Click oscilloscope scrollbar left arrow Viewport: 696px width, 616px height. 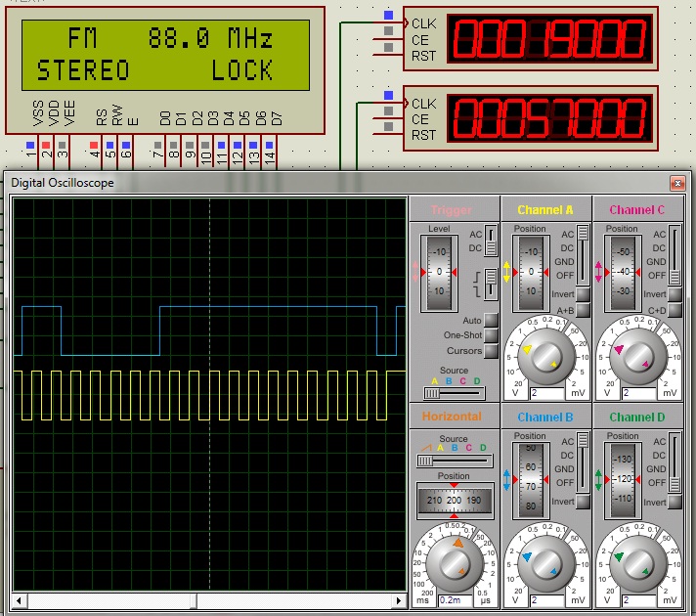[19, 601]
